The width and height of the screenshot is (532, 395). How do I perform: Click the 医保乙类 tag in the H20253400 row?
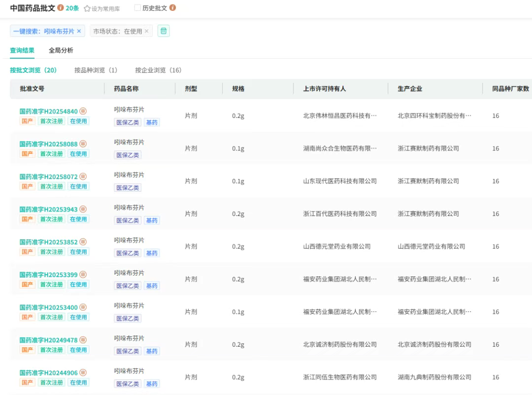128,319
